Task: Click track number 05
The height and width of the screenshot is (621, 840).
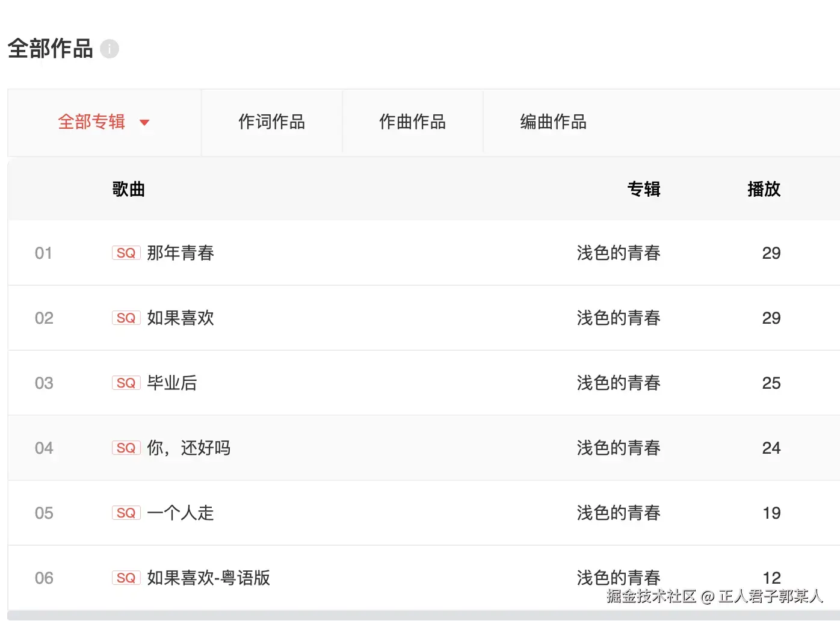Action: [x=44, y=513]
